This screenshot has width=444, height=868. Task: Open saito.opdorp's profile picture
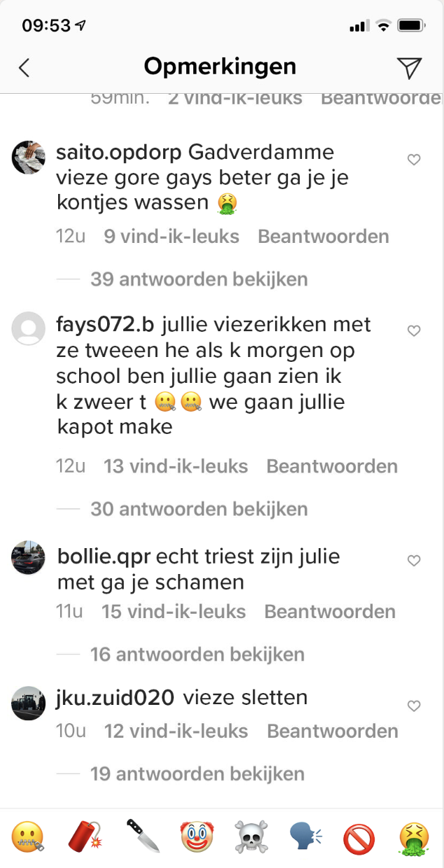click(29, 157)
